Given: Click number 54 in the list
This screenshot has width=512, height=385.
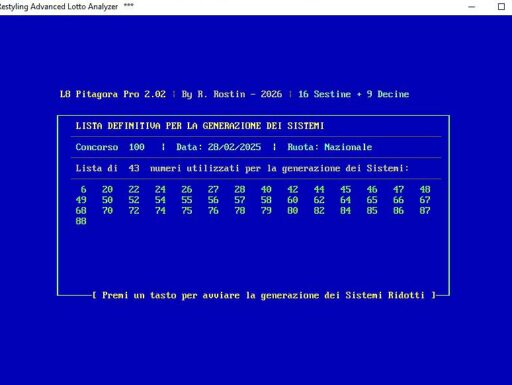Looking at the screenshot, I should pyautogui.click(x=160, y=200).
